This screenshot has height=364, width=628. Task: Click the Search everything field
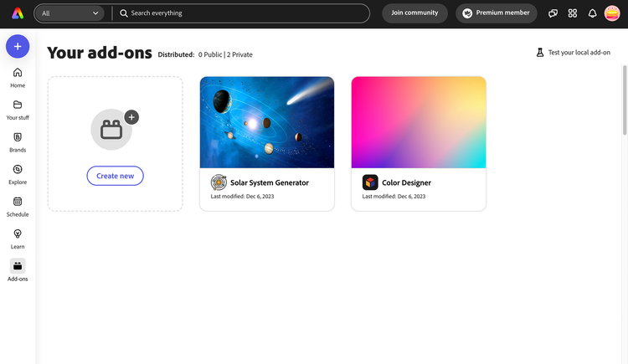(x=240, y=13)
